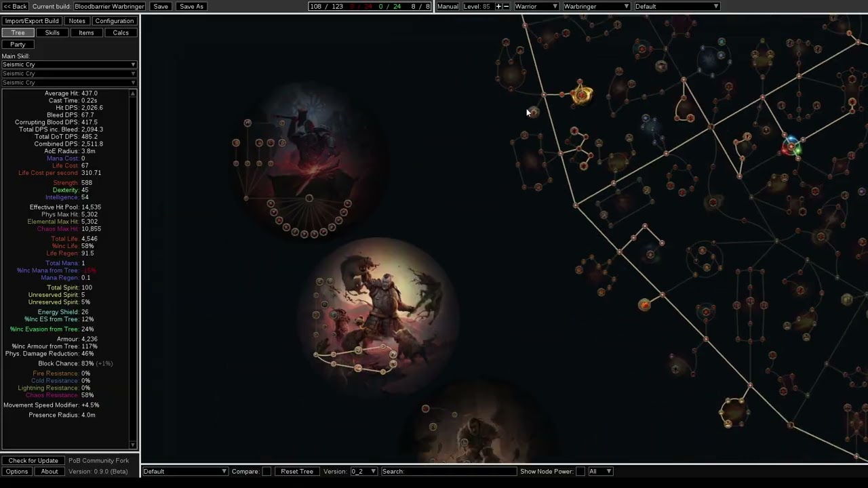Click the Total Spirit: 100 stat
This screenshot has height=488, width=868.
click(69, 287)
